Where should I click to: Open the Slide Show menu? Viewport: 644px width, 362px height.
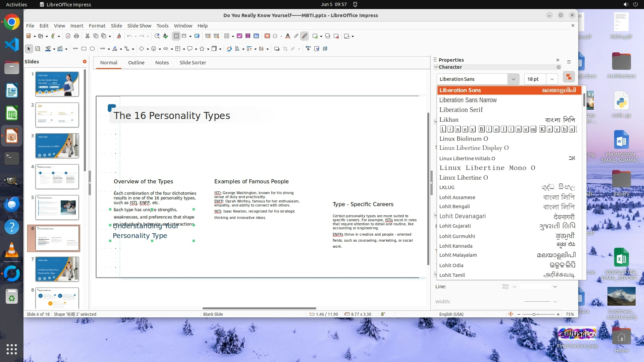(x=139, y=26)
